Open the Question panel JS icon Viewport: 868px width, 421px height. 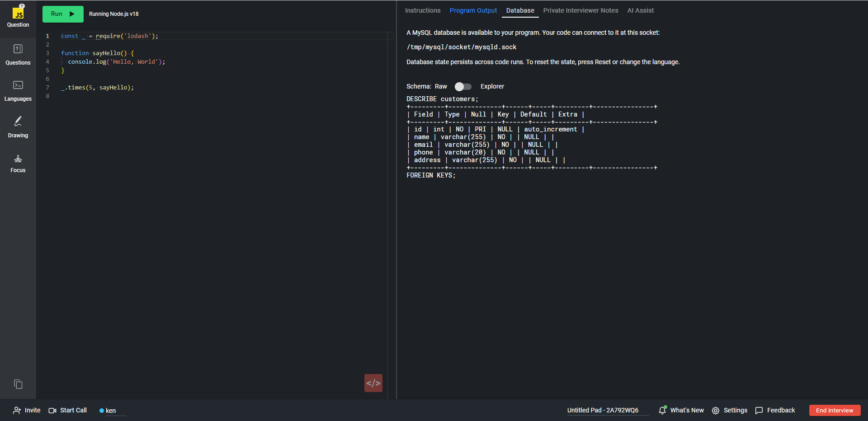click(18, 14)
